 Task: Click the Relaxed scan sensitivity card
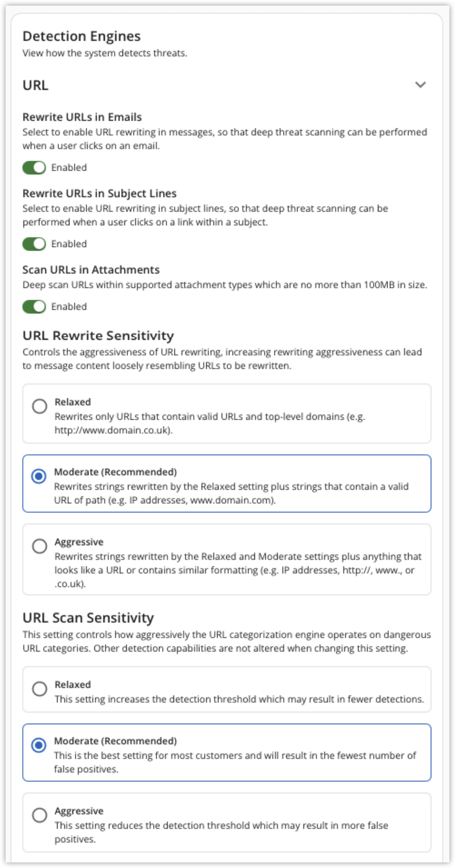point(226,690)
